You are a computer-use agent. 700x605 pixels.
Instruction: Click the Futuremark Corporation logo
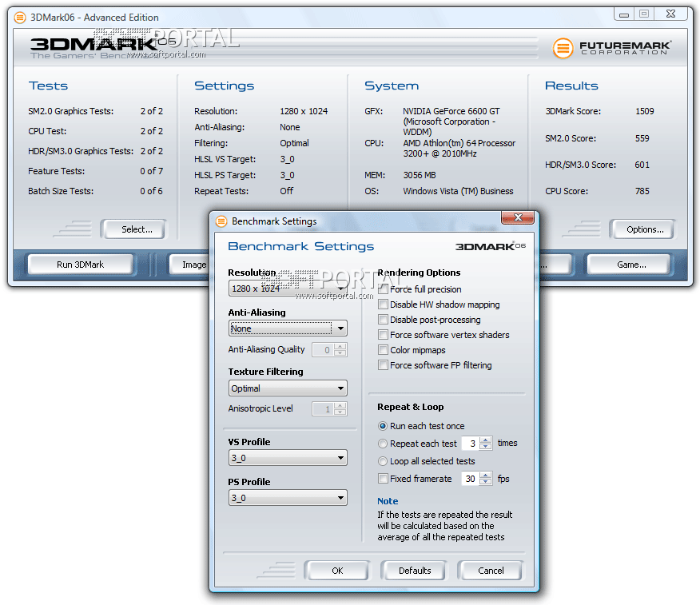pyautogui.click(x=611, y=48)
